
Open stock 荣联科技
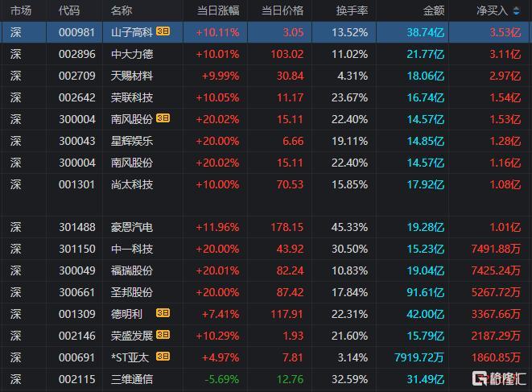click(x=132, y=97)
